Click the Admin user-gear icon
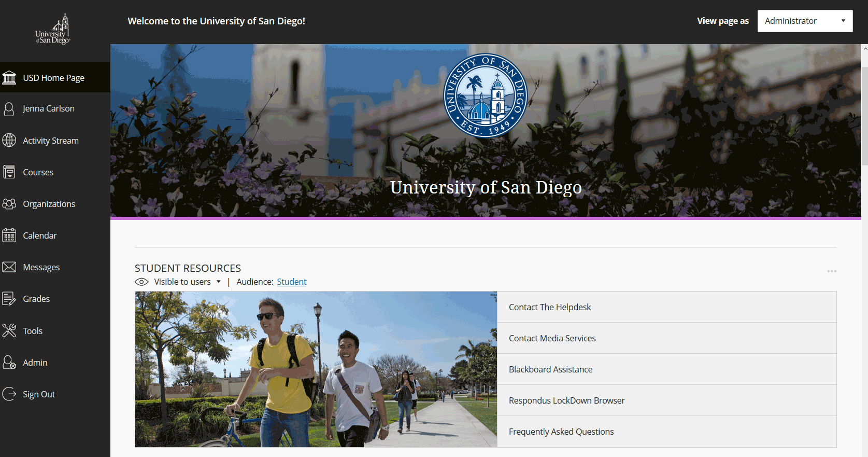The image size is (868, 457). 9,362
